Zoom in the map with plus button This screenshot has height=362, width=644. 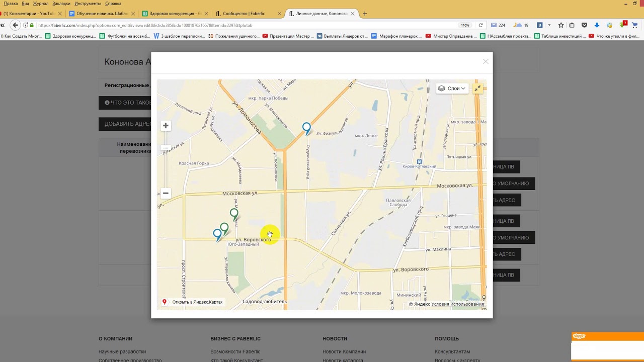coord(166,126)
